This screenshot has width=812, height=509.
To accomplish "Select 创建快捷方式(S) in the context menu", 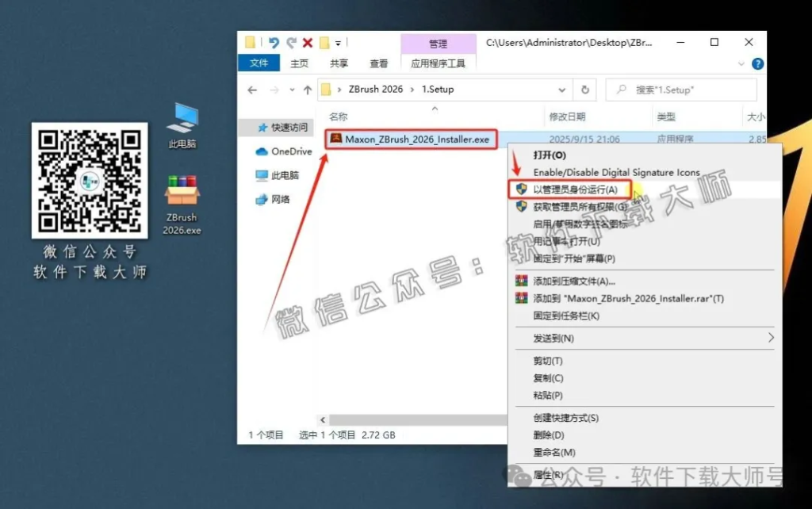I will click(565, 418).
